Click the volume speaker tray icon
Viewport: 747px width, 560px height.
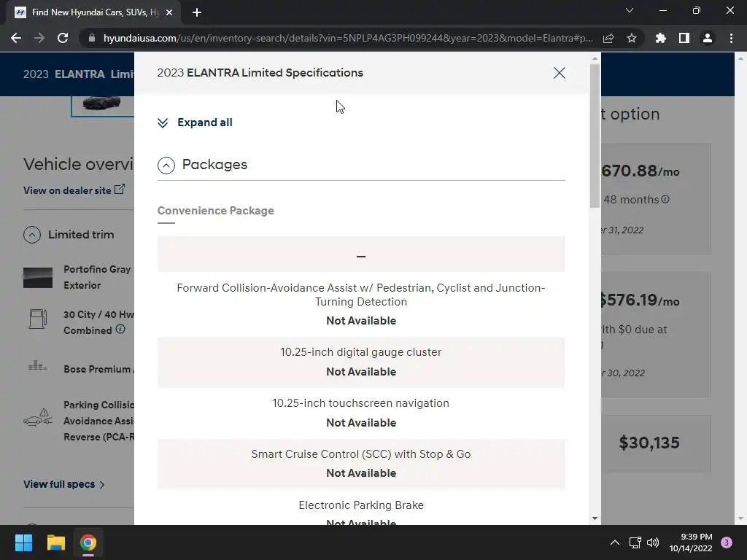pos(653,542)
